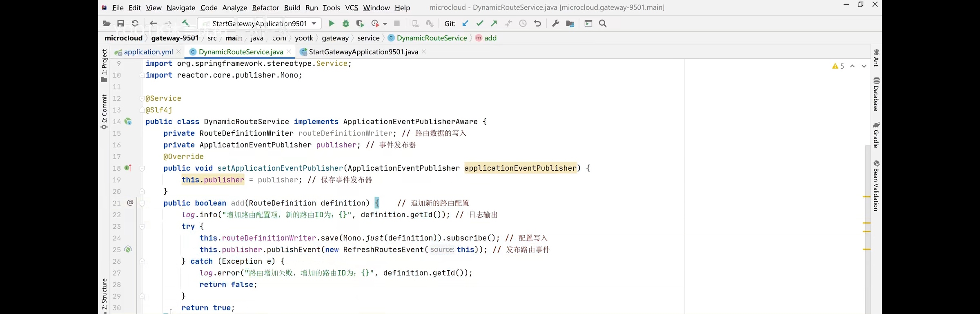Viewport: 980px width, 314px height.
Task: Open the File menu
Action: 118,8
